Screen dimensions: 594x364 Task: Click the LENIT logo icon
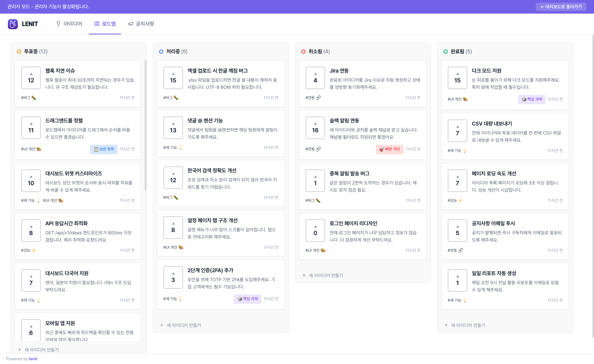click(x=13, y=24)
